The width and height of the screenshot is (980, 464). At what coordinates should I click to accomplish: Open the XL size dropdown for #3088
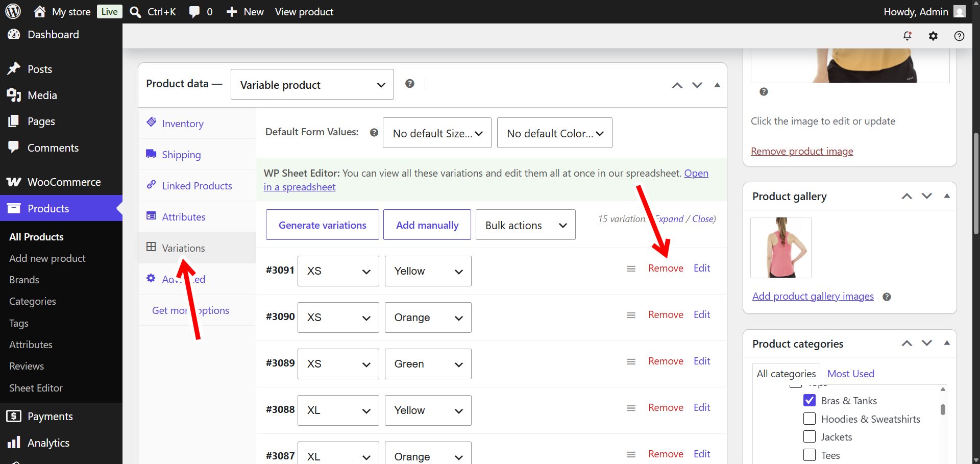pyautogui.click(x=338, y=410)
